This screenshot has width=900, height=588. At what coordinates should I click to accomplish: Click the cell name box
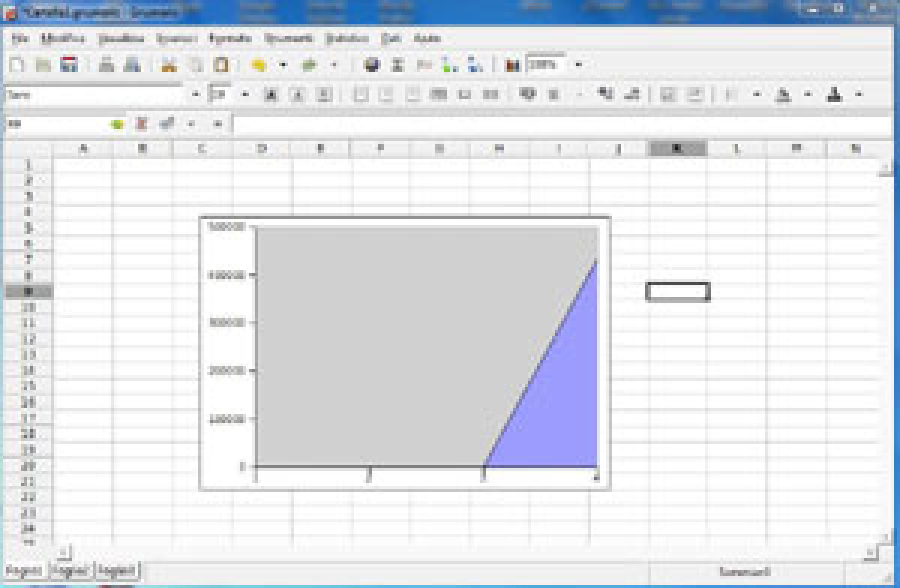click(x=56, y=124)
